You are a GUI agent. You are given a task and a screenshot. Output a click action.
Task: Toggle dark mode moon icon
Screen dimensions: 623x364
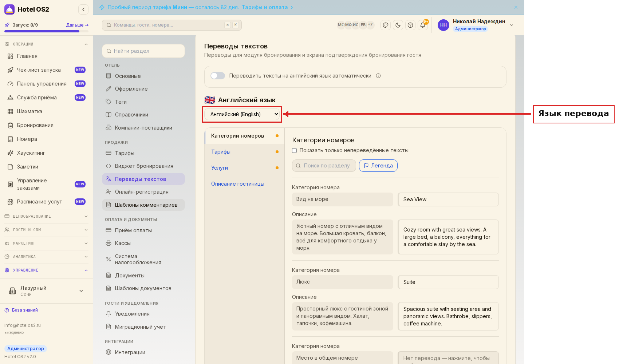click(398, 25)
